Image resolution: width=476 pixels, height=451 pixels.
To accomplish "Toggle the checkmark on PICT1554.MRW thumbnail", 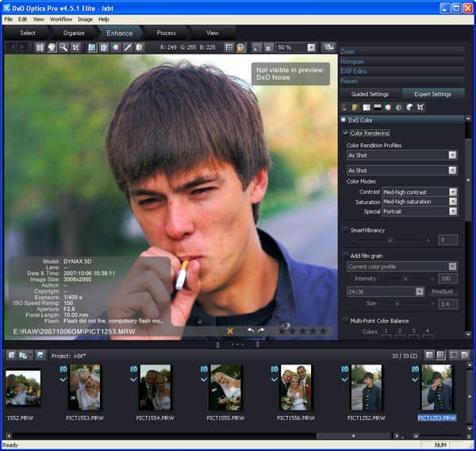I will (x=133, y=380).
